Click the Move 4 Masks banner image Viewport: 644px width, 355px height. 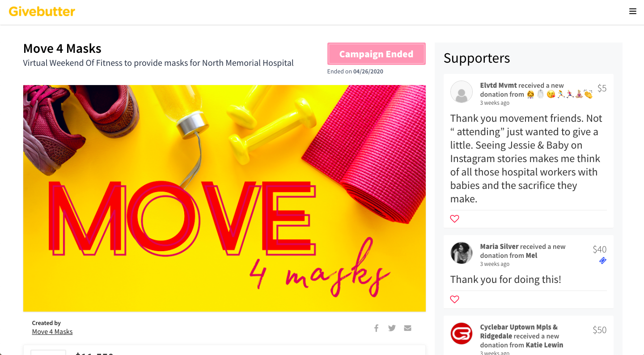(x=225, y=198)
